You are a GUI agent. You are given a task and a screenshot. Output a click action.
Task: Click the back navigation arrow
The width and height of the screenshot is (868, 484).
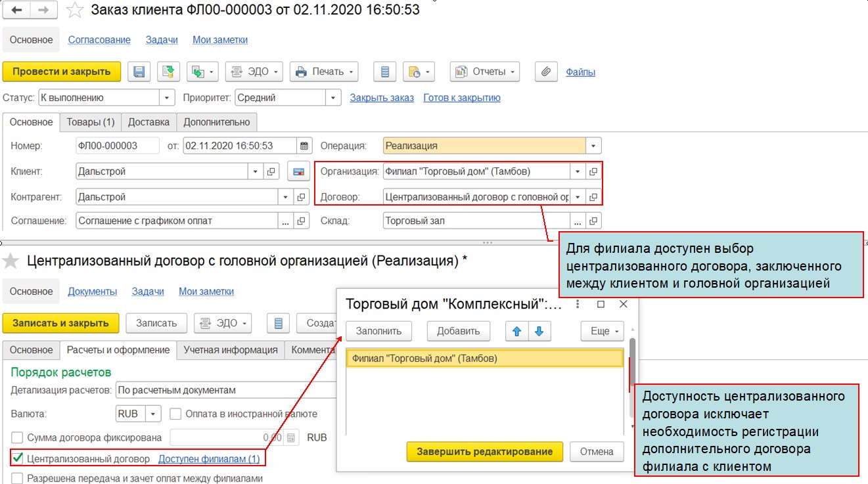click(17, 11)
